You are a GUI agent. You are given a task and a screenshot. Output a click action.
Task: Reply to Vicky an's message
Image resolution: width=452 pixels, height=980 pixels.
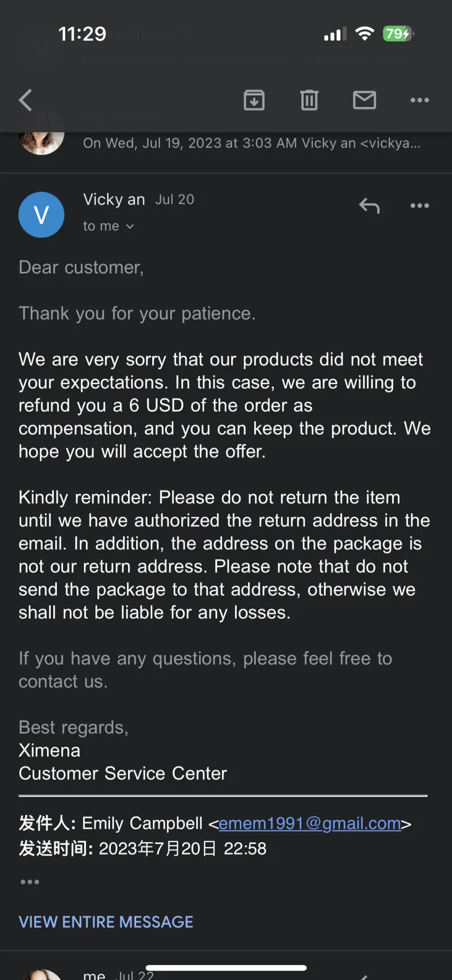370,205
